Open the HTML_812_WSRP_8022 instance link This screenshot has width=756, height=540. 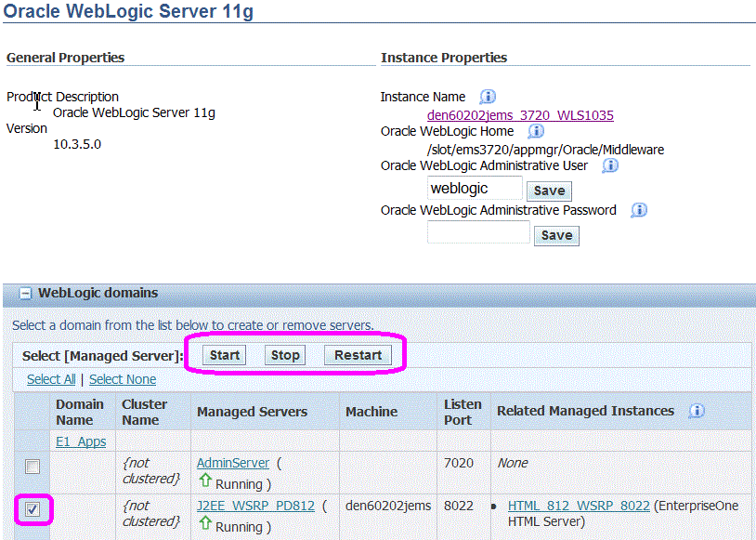coord(579,506)
